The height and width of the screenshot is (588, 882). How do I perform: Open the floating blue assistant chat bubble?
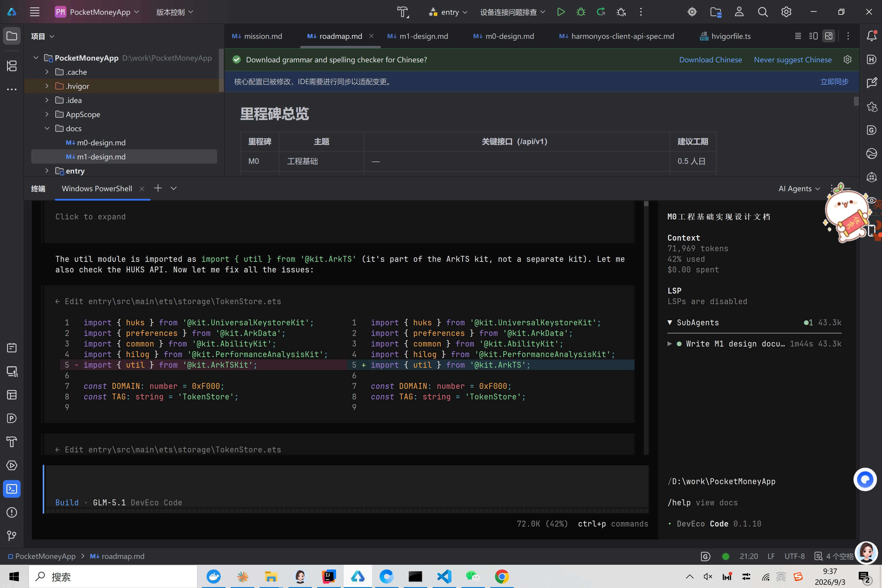coord(865,479)
